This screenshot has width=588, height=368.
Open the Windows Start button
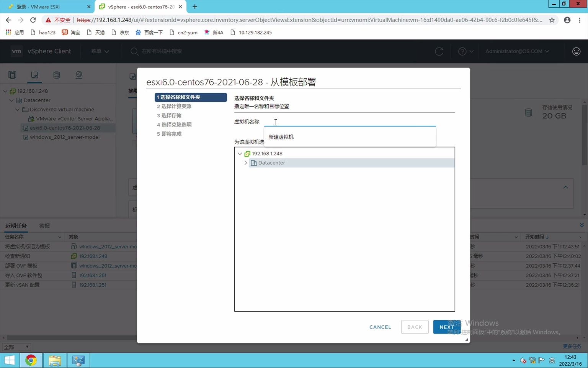(10, 360)
